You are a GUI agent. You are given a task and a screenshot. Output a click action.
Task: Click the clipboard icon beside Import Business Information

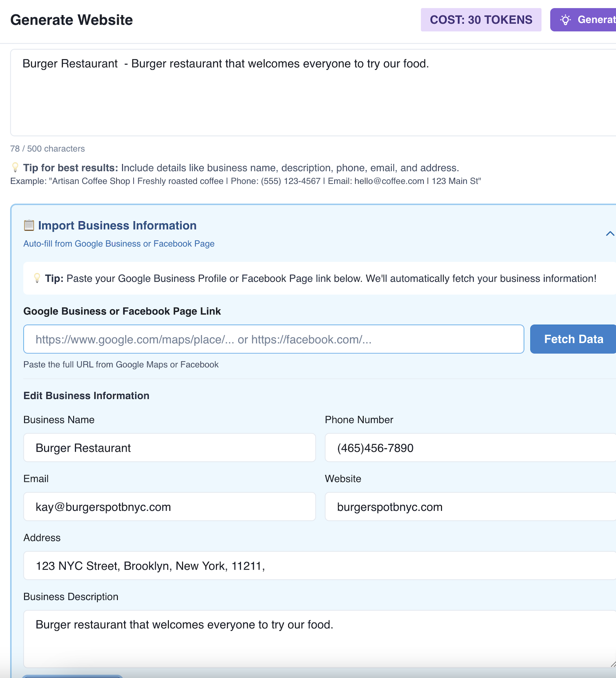29,226
